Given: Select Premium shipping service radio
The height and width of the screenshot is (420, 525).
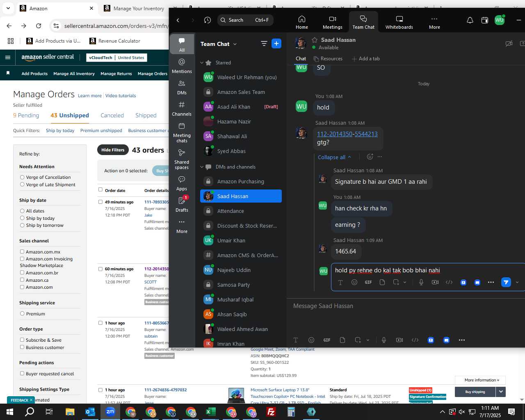Looking at the screenshot, I should point(22,313).
